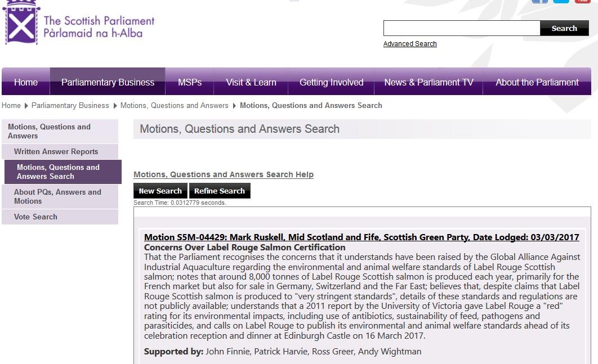Open Written Answer Reports in sidebar

(x=56, y=151)
